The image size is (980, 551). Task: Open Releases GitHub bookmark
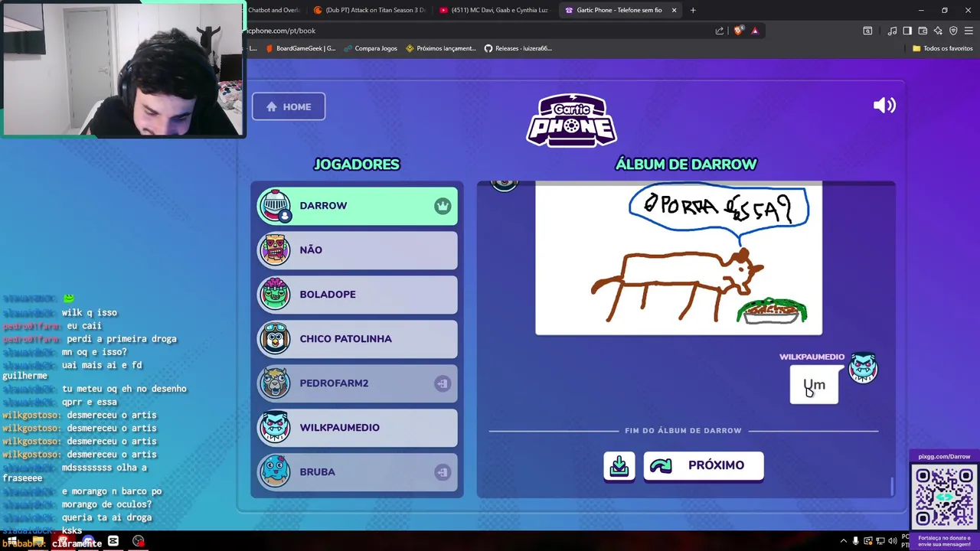[518, 48]
